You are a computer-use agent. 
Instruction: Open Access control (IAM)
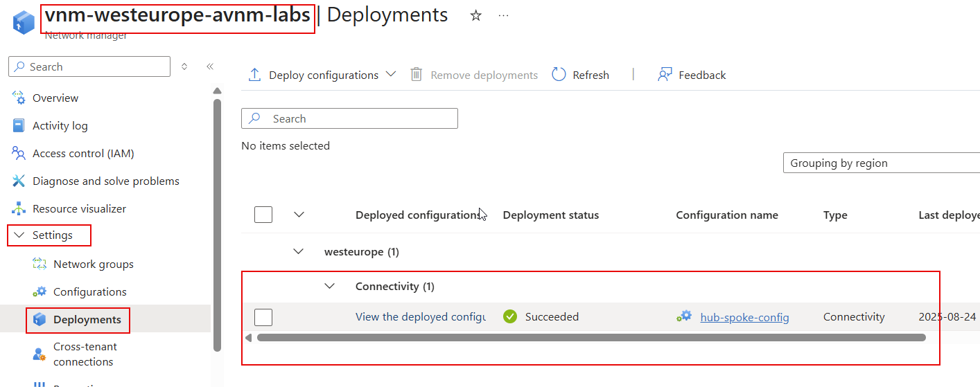(83, 154)
